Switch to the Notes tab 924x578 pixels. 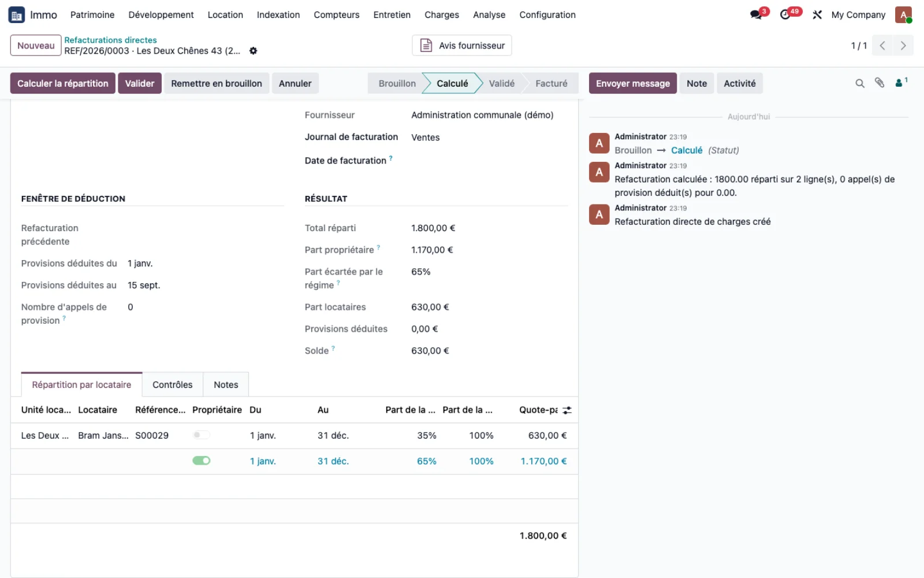[x=226, y=384]
